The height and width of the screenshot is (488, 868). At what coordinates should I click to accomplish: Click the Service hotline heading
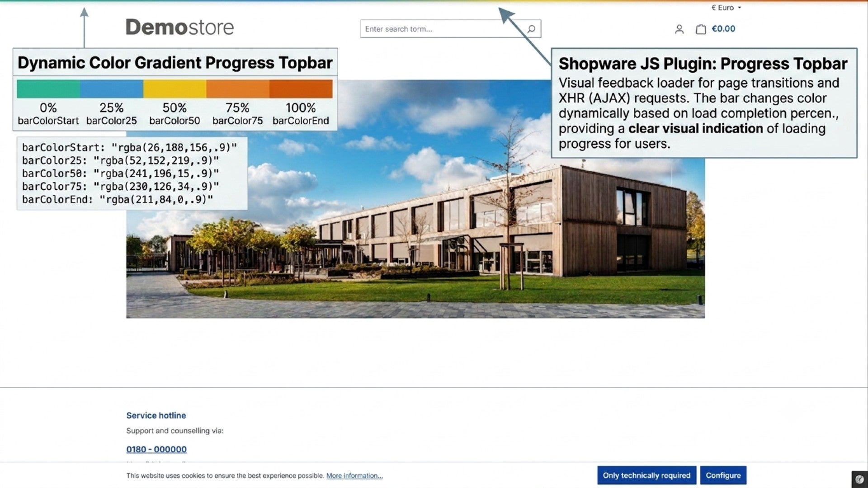[x=156, y=415]
